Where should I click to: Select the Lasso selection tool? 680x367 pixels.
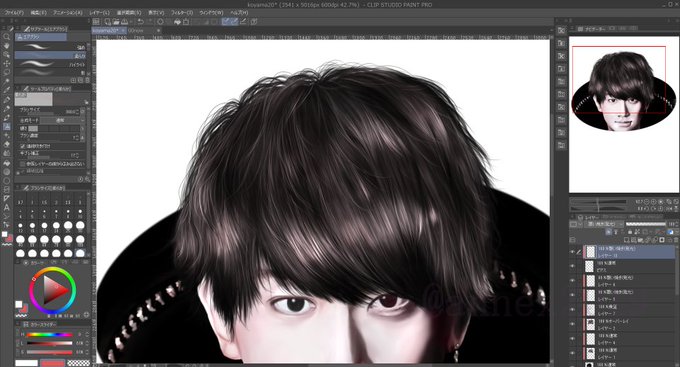[x=7, y=72]
